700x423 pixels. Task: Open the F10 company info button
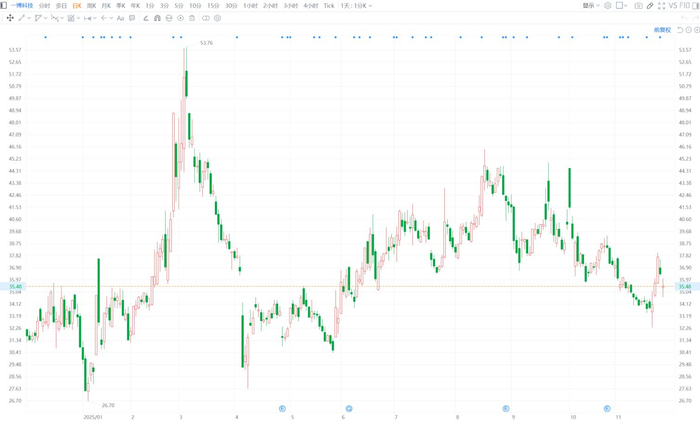[x=684, y=6]
